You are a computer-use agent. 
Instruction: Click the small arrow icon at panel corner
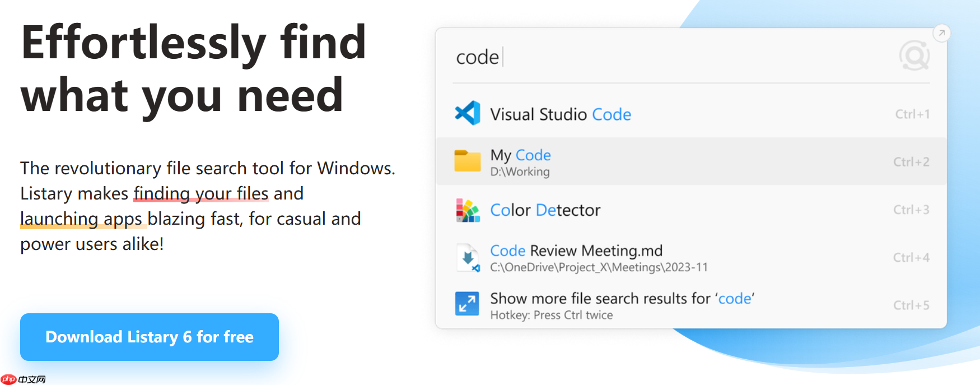(942, 33)
